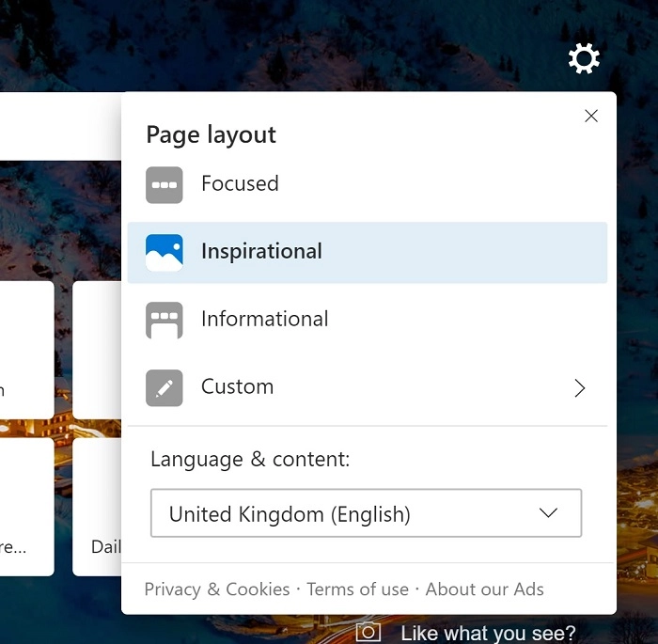Open the Terms of use link
The width and height of the screenshot is (658, 644).
pos(357,589)
